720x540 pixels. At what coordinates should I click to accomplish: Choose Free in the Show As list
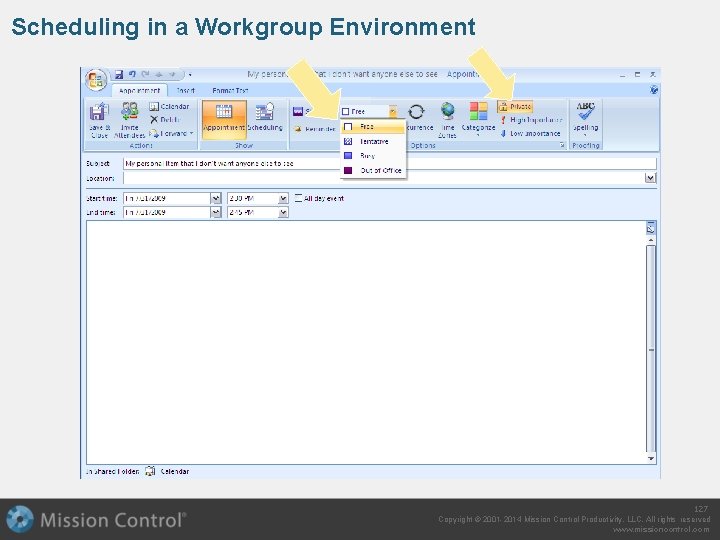(x=373, y=127)
